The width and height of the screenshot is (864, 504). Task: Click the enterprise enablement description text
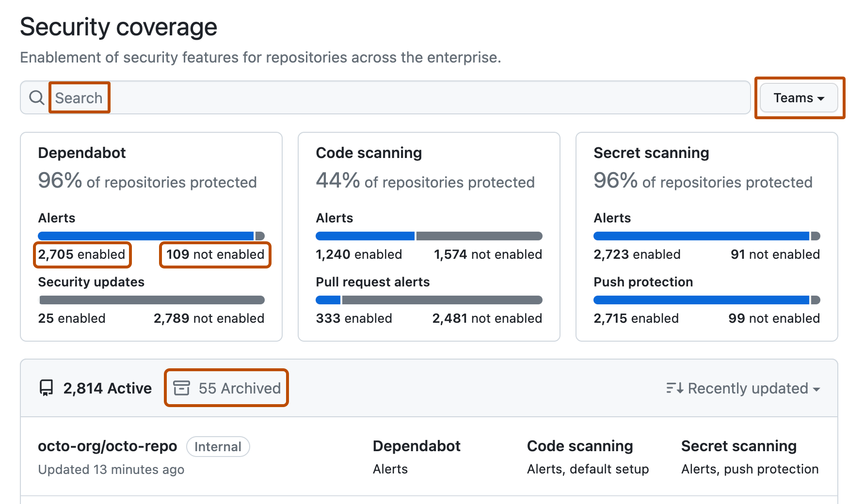pos(260,58)
